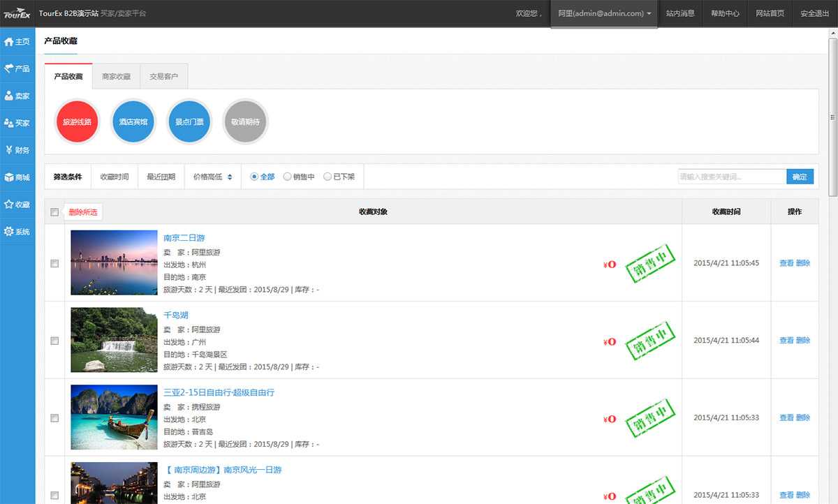Click the 销售中 stamp on 千岛湖

651,341
